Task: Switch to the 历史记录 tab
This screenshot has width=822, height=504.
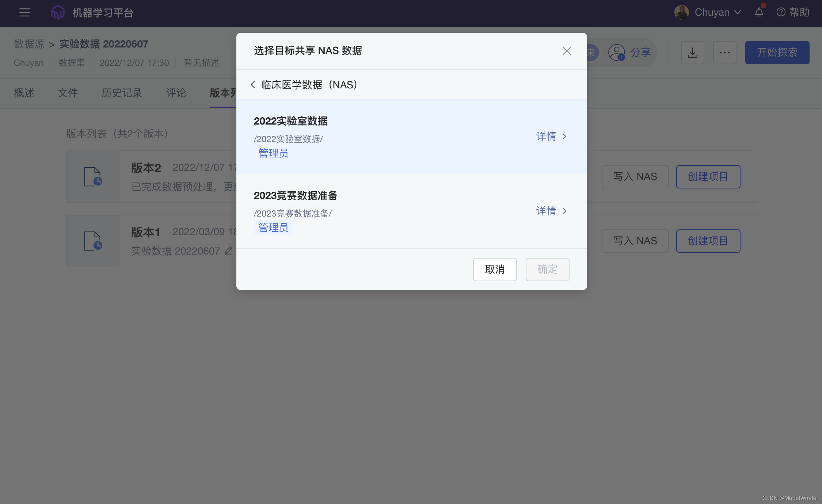Action: (122, 93)
